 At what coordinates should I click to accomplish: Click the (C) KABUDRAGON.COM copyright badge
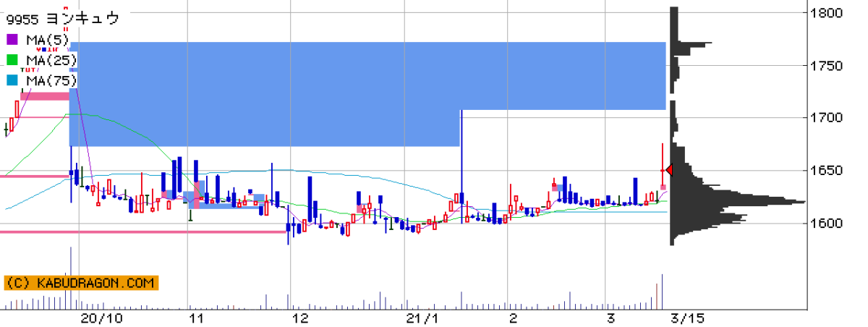[x=80, y=283]
